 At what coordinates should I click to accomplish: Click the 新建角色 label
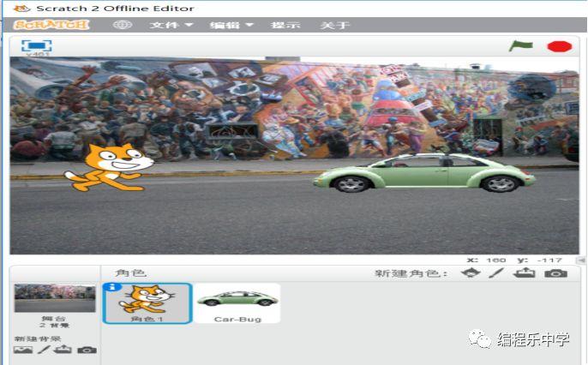411,273
